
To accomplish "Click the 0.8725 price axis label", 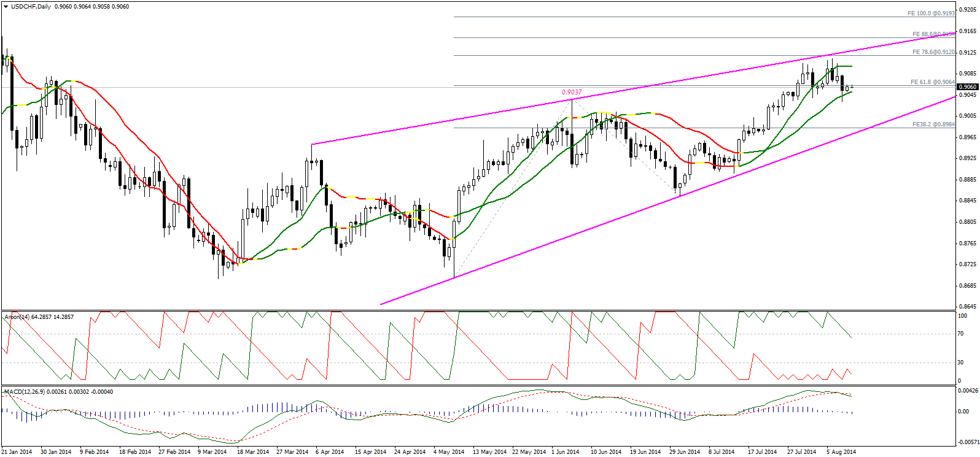I will coord(968,264).
